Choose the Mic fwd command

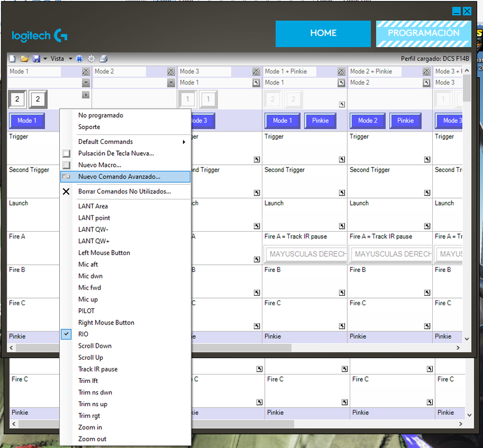(x=126, y=287)
